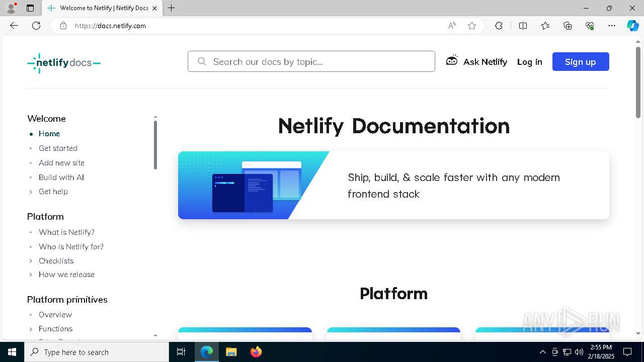Click the Platform primitives sidebar heading
The image size is (644, 362).
67,300
